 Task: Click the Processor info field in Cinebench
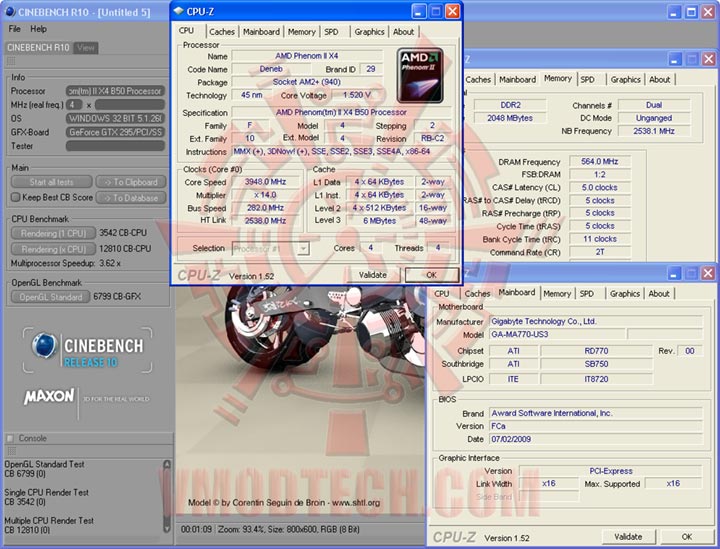pos(115,91)
